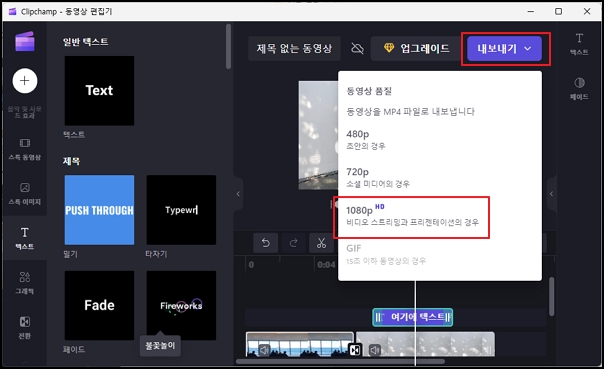Mute audio on first video clip
This screenshot has width=604, height=369.
coord(264,350)
